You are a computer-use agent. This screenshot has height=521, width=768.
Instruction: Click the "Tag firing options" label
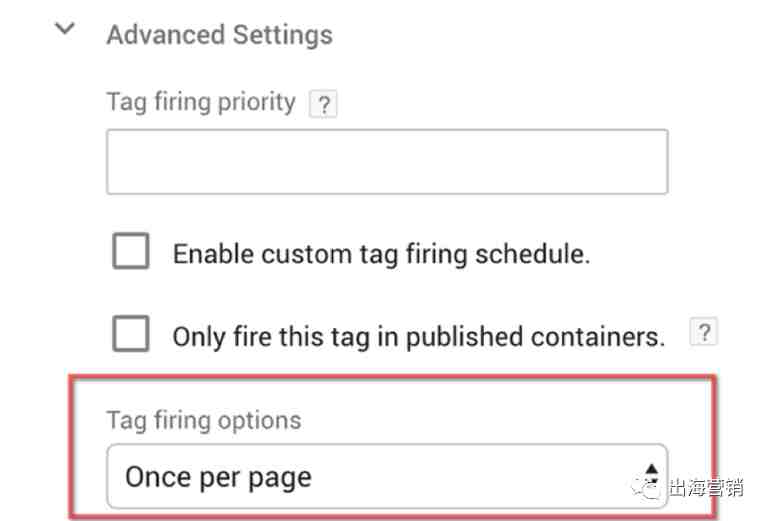pyautogui.click(x=204, y=420)
